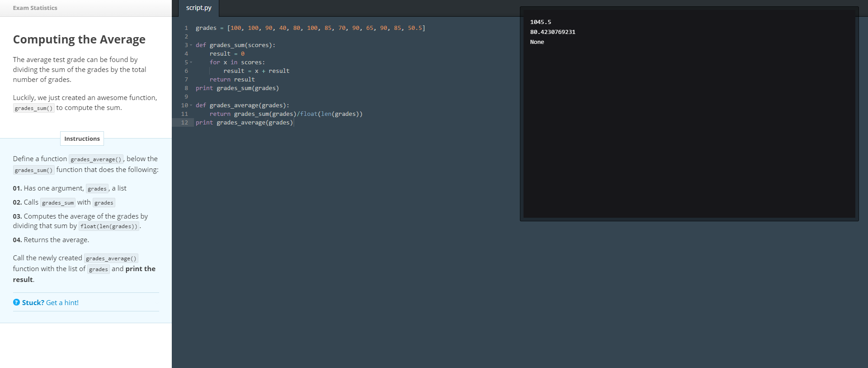Click 'print grades_average(grades)' on line 12

click(x=244, y=123)
